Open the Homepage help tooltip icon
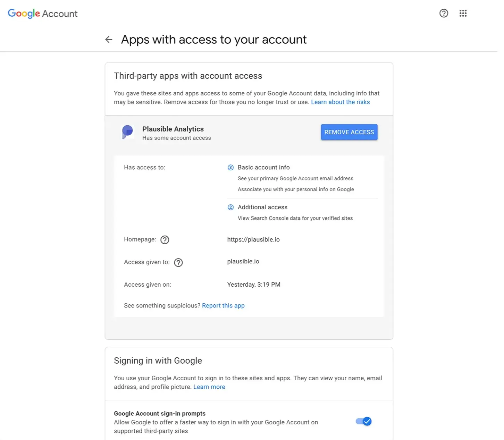 (165, 239)
